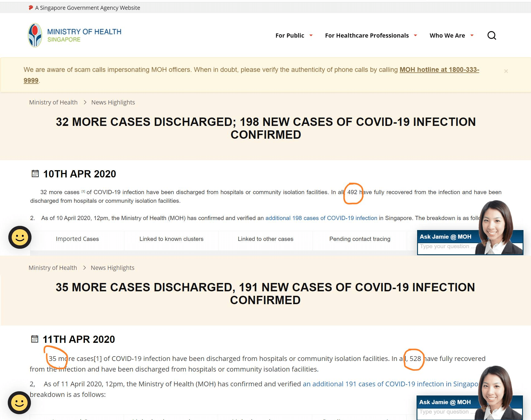Expand the Who We Are dropdown
531x420 pixels.
(x=451, y=36)
